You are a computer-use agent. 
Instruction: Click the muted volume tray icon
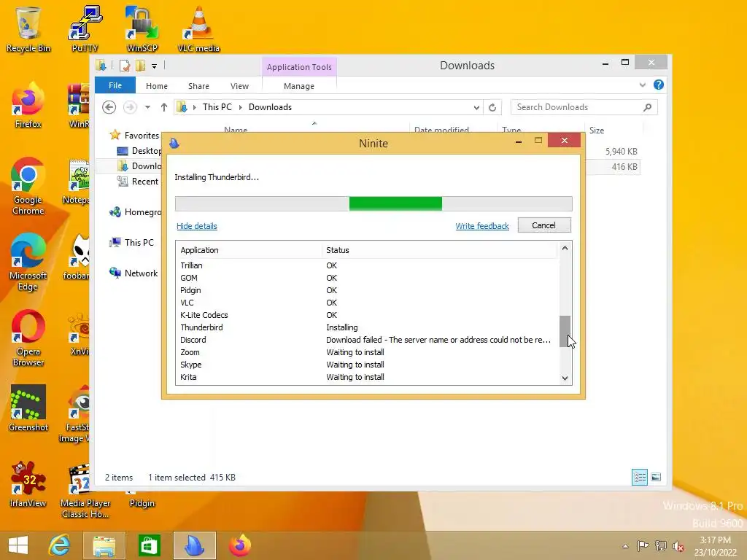[678, 546]
